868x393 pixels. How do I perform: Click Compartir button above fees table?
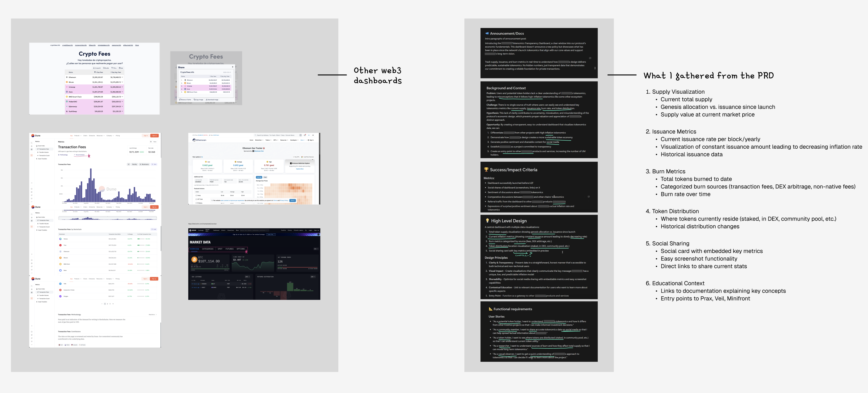point(97,68)
